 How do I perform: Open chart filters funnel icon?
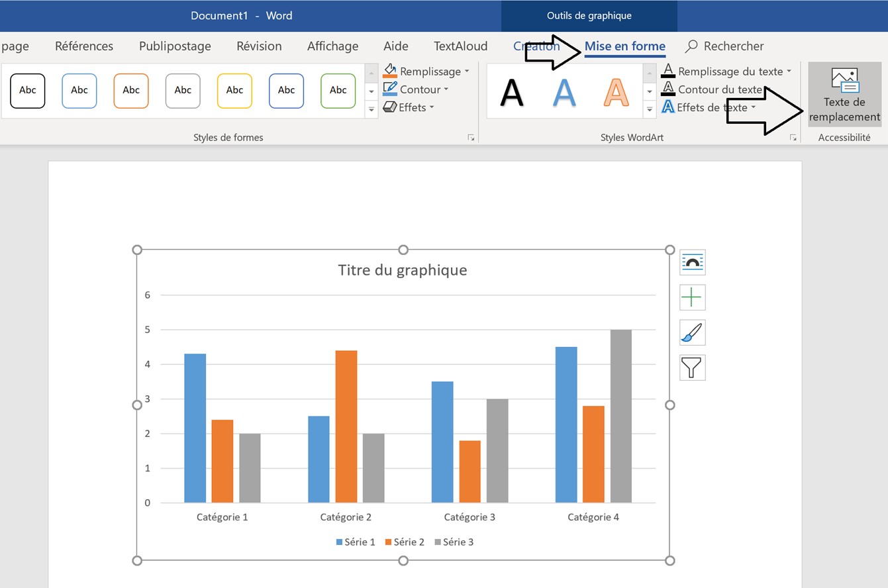click(692, 367)
